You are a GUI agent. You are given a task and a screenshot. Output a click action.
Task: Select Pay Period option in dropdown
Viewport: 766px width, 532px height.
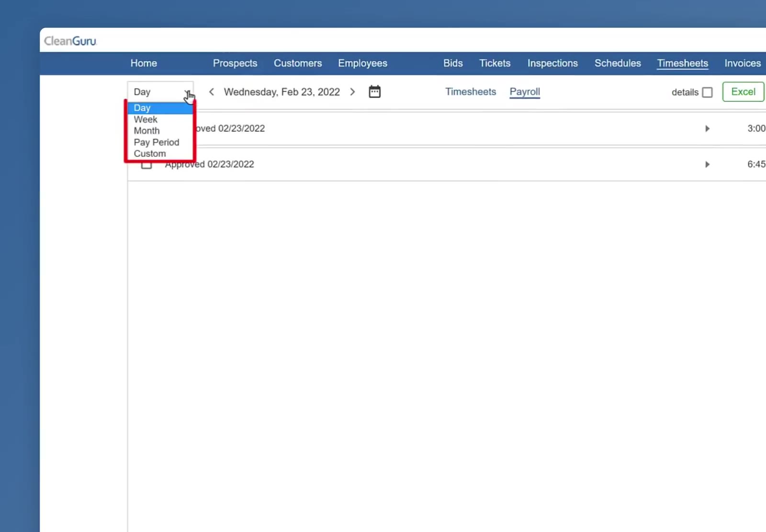(160, 143)
